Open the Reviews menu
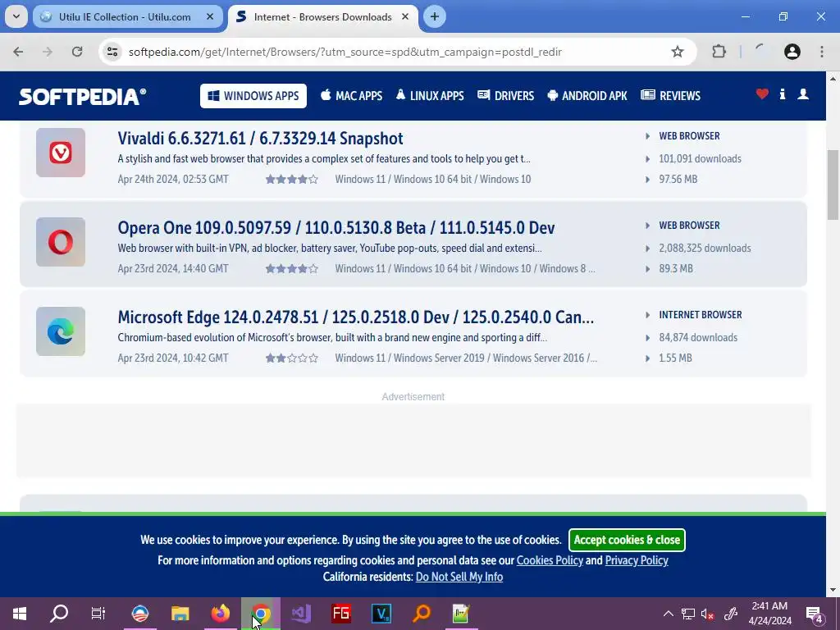This screenshot has height=630, width=840. coord(671,96)
